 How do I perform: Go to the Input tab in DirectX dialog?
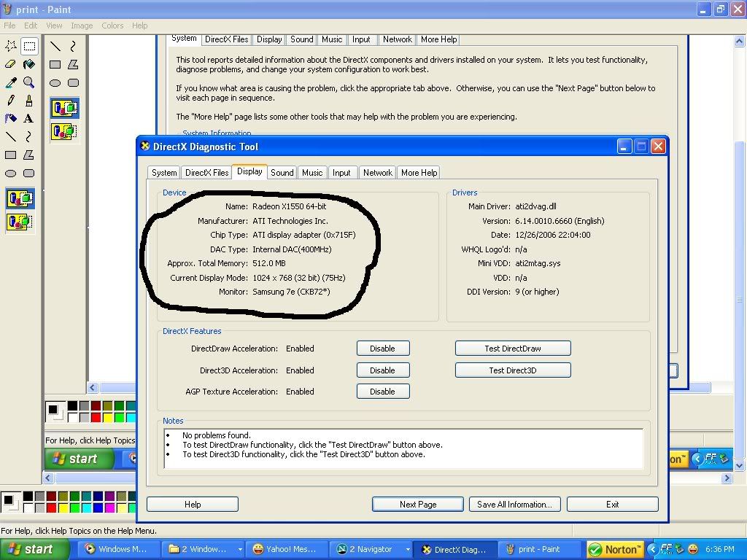(341, 173)
